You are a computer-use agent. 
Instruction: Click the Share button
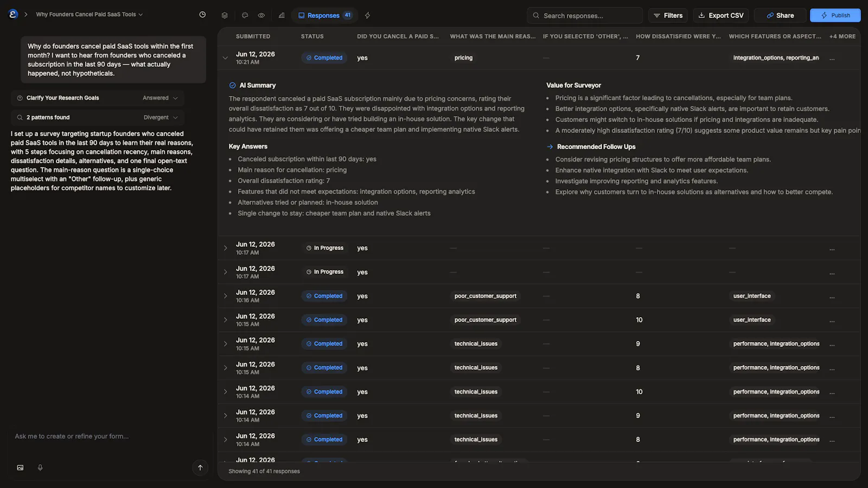(780, 15)
